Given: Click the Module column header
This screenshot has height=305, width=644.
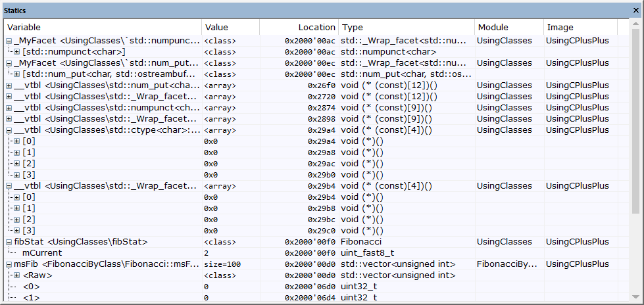Looking at the screenshot, I should coord(507,28).
